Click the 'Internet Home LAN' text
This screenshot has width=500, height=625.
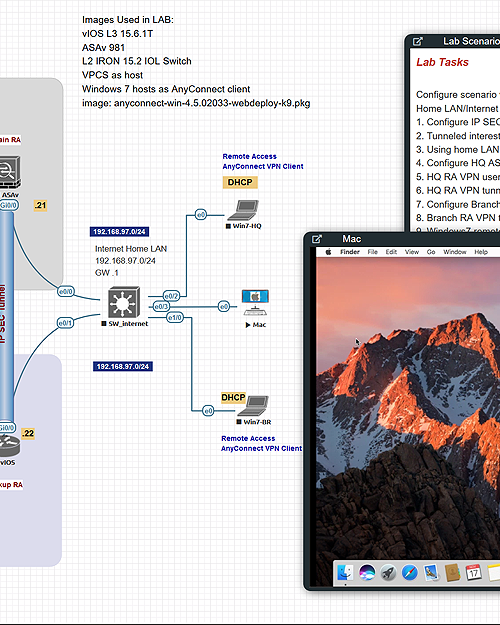131,249
